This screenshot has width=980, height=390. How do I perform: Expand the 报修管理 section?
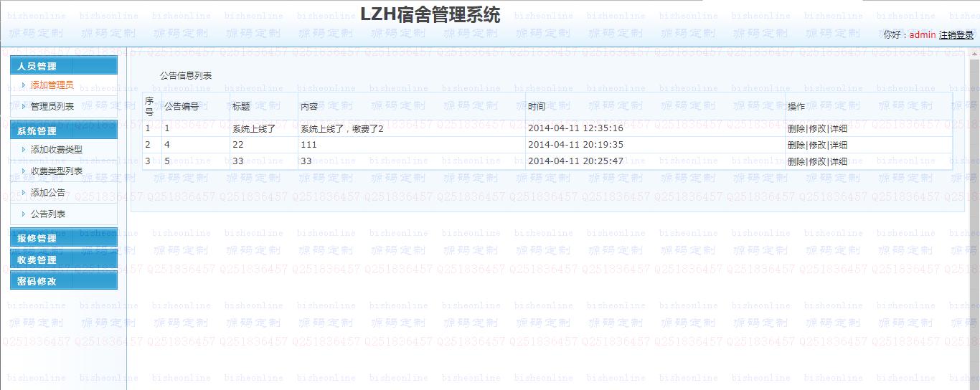tap(64, 238)
